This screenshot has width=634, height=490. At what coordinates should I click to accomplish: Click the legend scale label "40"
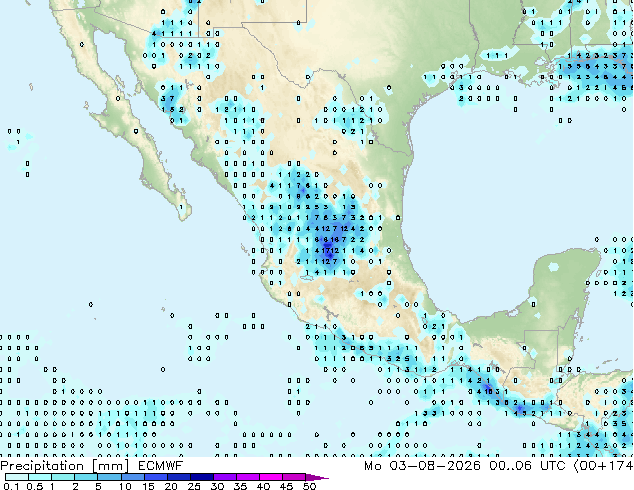pyautogui.click(x=263, y=486)
